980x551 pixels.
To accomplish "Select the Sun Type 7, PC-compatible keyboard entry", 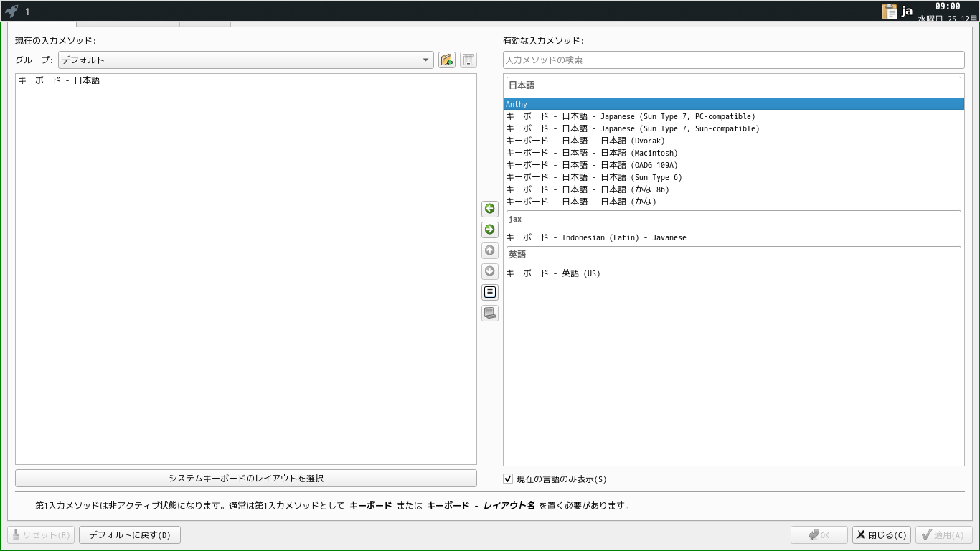I will pos(733,116).
